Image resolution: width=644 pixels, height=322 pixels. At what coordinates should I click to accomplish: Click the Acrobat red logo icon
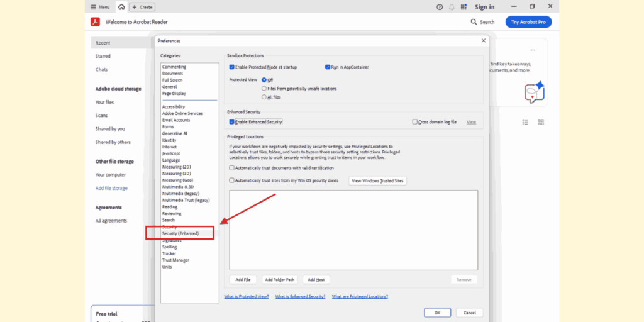[x=96, y=22]
